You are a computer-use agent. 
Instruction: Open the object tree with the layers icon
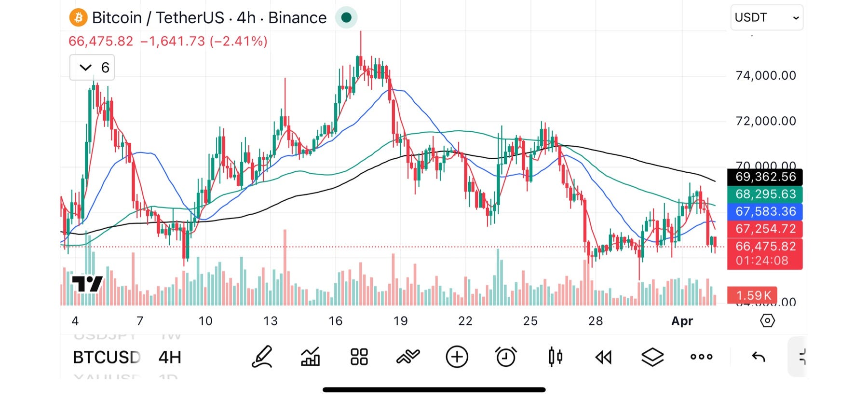[x=652, y=357]
